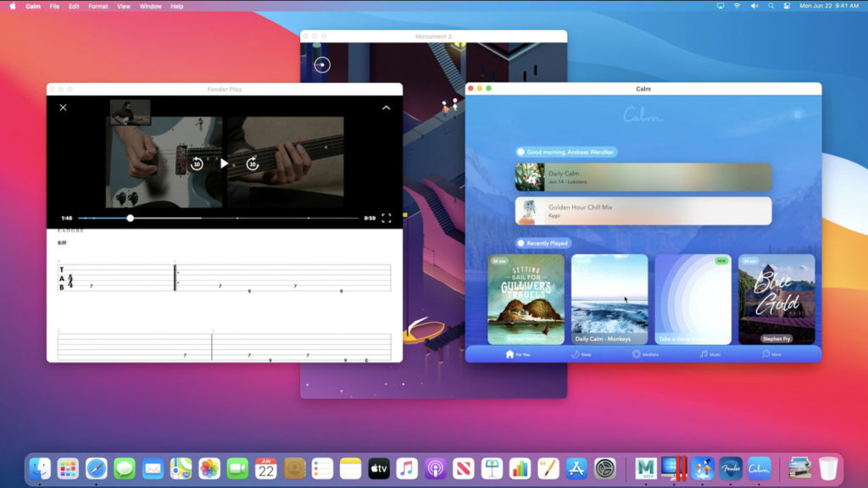Open the Daily Calm - Monkeys card
868x488 pixels.
[x=609, y=299]
